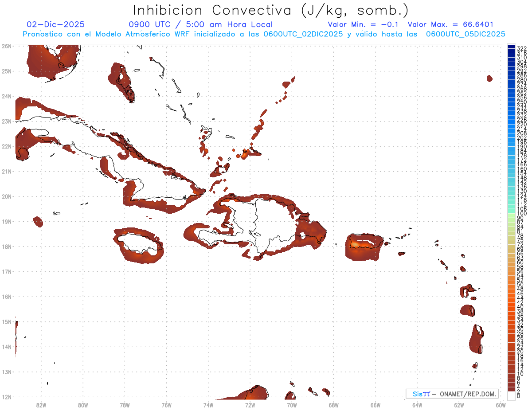Click the latitude label '26N'

coord(6,46)
